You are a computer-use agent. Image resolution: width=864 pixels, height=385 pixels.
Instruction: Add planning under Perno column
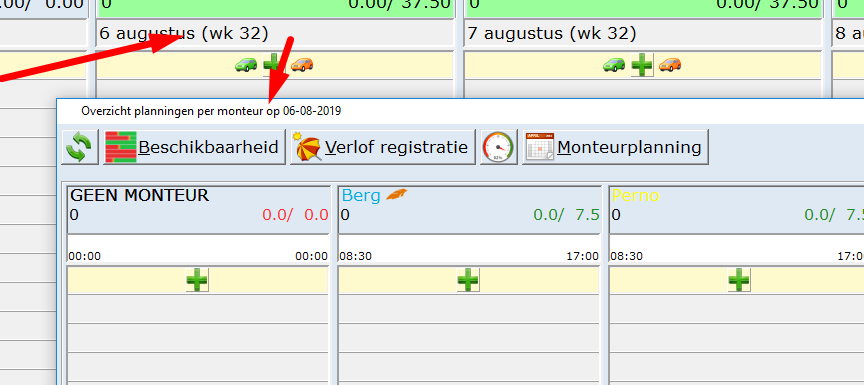[739, 280]
